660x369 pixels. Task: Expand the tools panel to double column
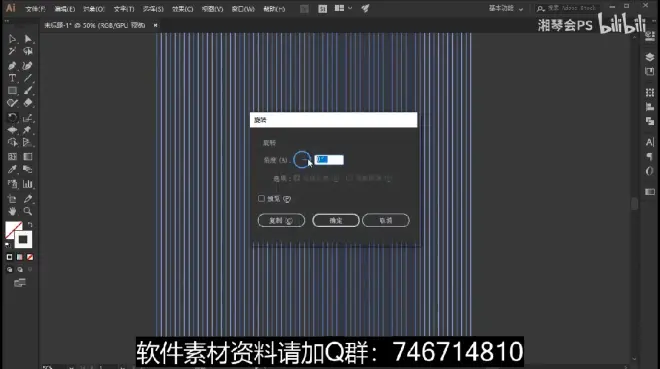[6, 21]
